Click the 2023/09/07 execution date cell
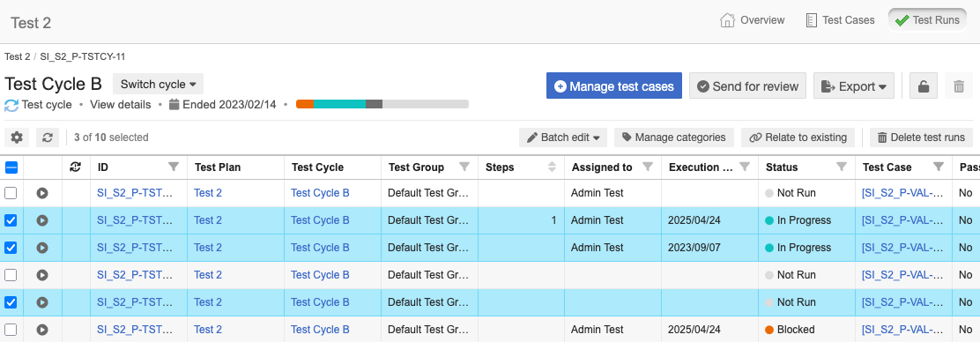The width and height of the screenshot is (980, 342). 710,248
